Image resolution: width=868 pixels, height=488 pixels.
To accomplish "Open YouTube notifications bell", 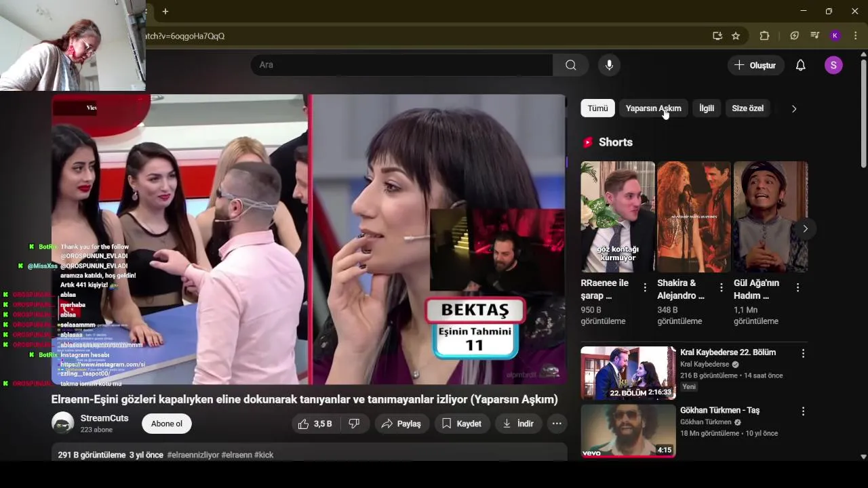I will tap(801, 65).
